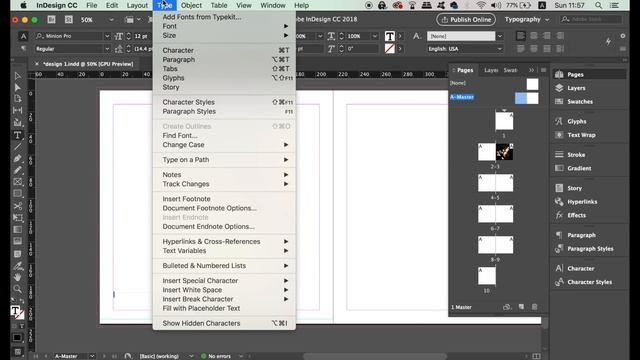
Task: Select the Line tool
Action: 18,147
